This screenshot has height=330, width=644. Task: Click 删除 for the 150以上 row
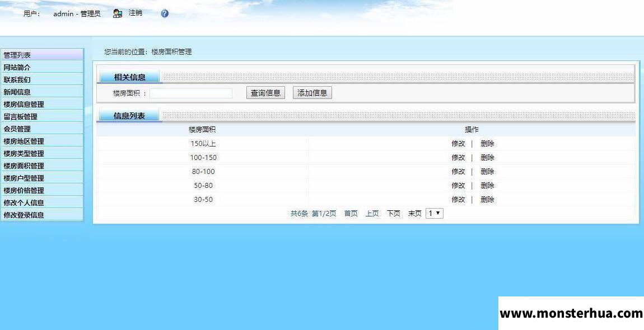[488, 144]
